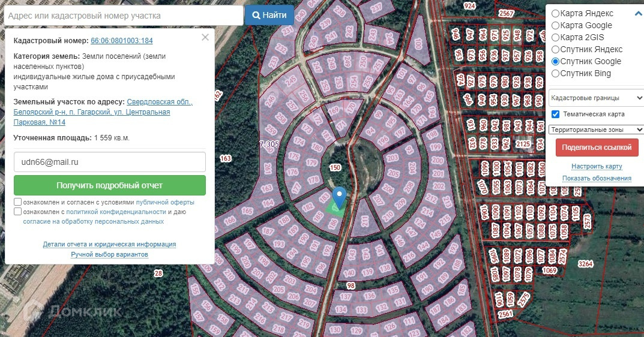Open Ручной выбор вариантов link

110,254
